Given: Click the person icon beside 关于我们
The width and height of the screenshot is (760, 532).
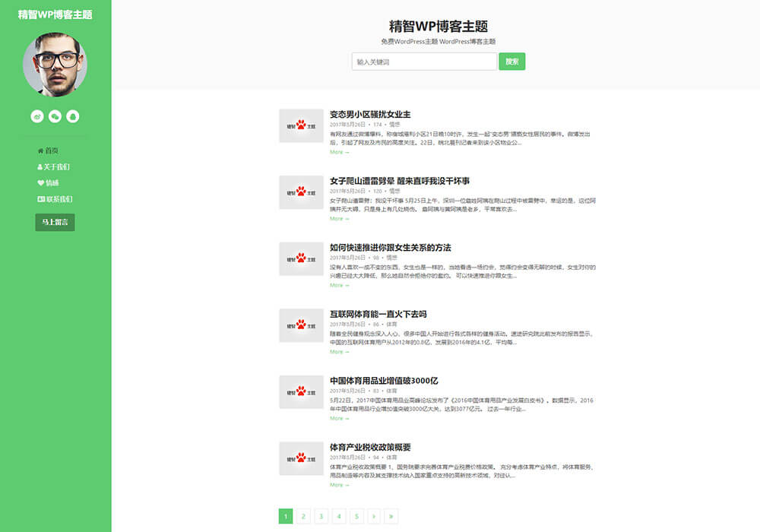Looking at the screenshot, I should point(40,166).
